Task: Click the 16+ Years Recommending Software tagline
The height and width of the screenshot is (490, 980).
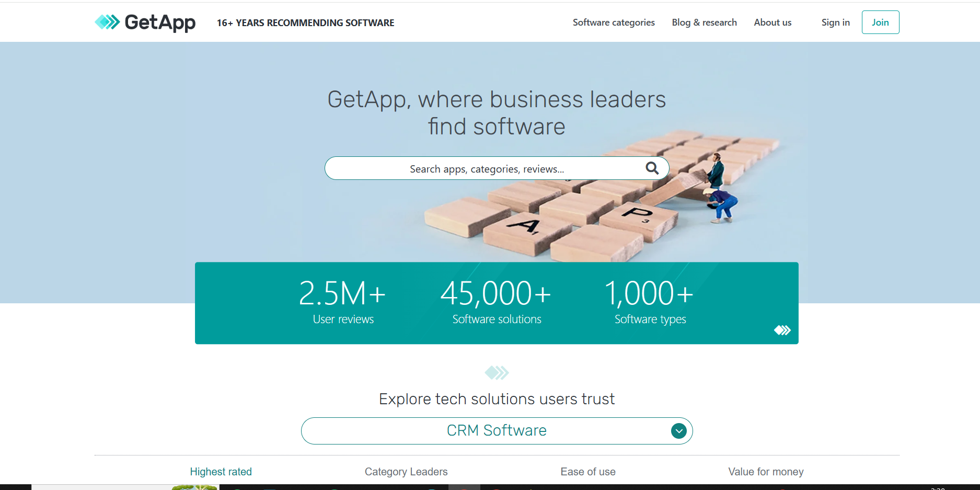Action: pyautogui.click(x=305, y=23)
